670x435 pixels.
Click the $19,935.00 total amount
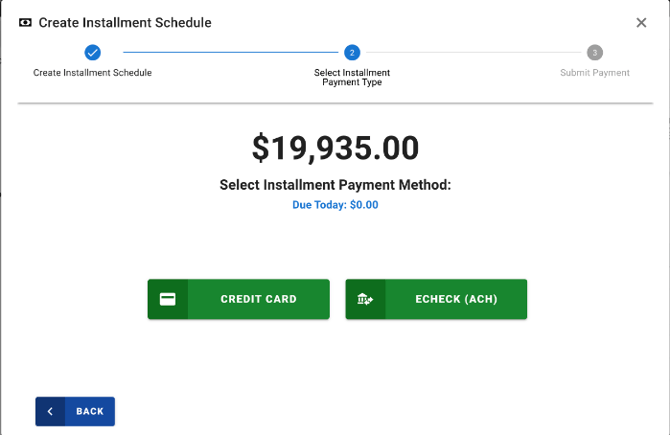335,148
